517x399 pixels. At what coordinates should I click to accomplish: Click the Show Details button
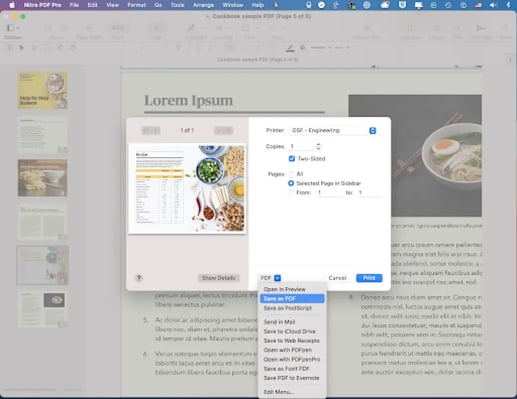coord(219,278)
